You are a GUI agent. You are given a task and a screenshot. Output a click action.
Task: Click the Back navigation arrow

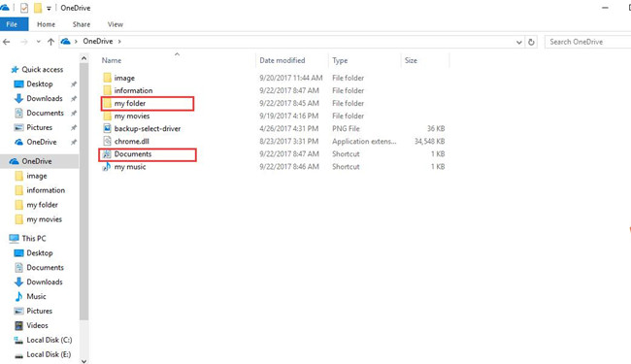point(7,42)
